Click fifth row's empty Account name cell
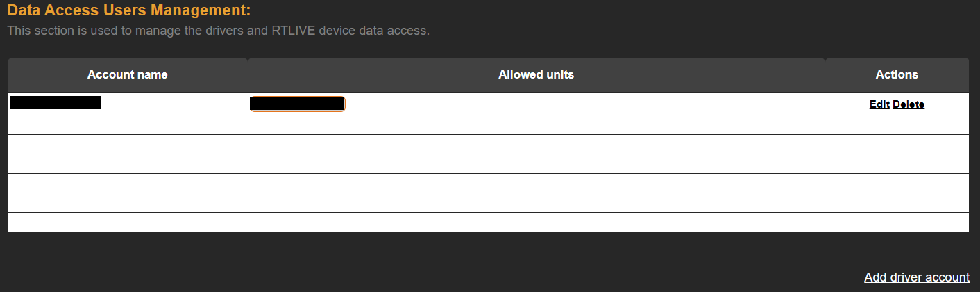The height and width of the screenshot is (292, 980). (128, 184)
